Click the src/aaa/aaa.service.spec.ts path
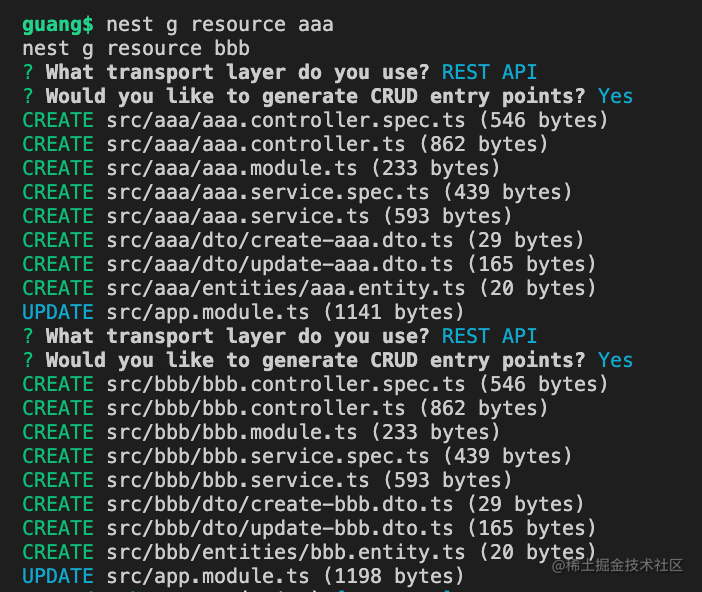702x592 pixels. pyautogui.click(x=268, y=192)
